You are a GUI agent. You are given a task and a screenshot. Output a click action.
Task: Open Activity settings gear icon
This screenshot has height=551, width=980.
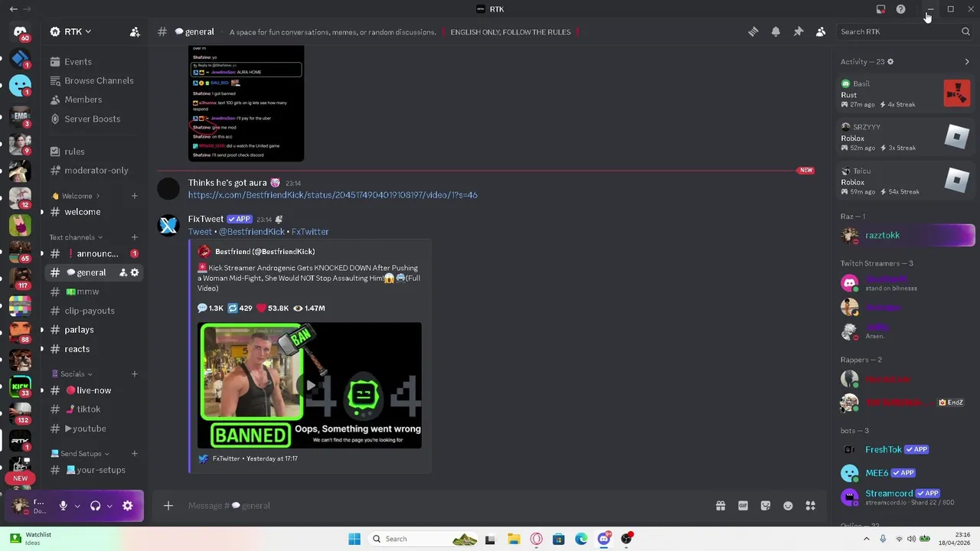890,62
